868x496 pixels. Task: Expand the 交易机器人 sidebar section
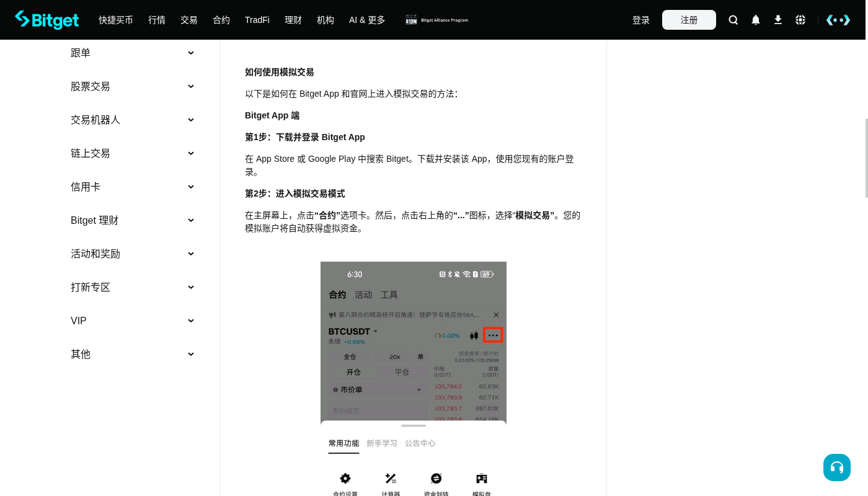(133, 120)
